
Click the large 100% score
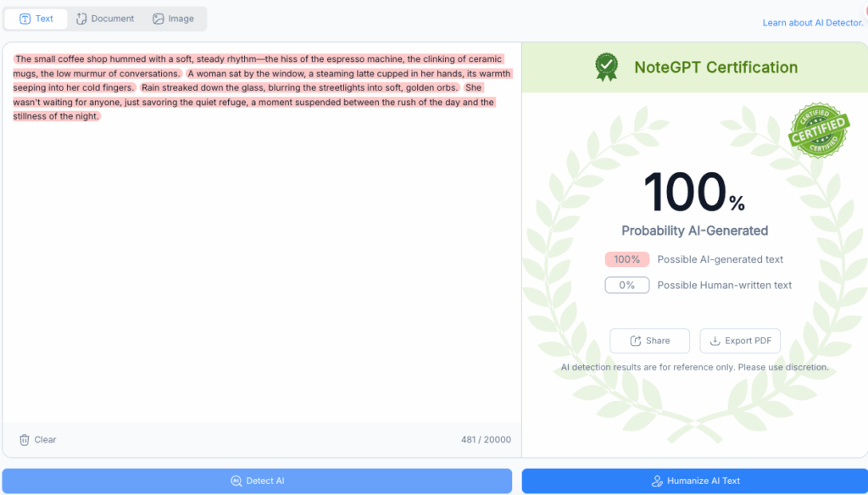(x=694, y=192)
